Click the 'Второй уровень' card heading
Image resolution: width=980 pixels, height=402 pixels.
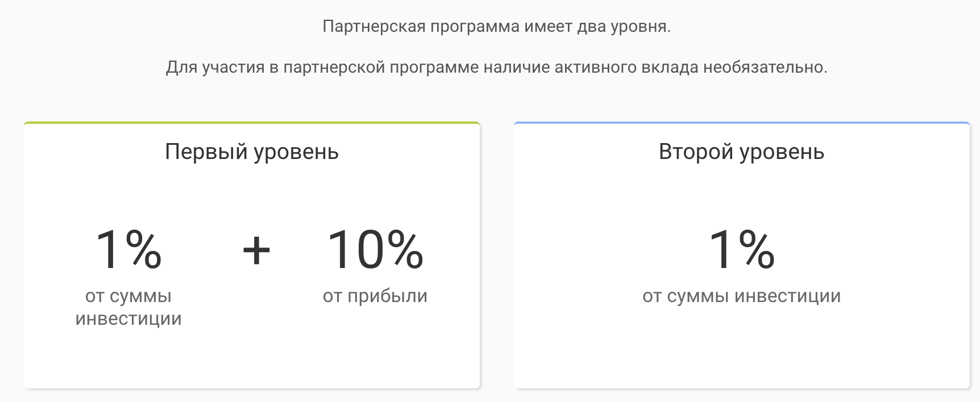click(741, 152)
